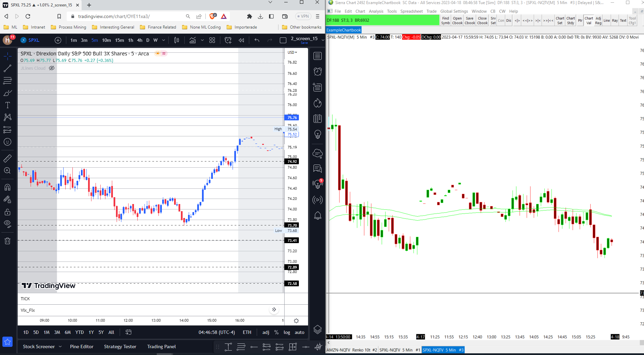
Task: Open the calendar panel in right sidebar
Action: point(318,119)
